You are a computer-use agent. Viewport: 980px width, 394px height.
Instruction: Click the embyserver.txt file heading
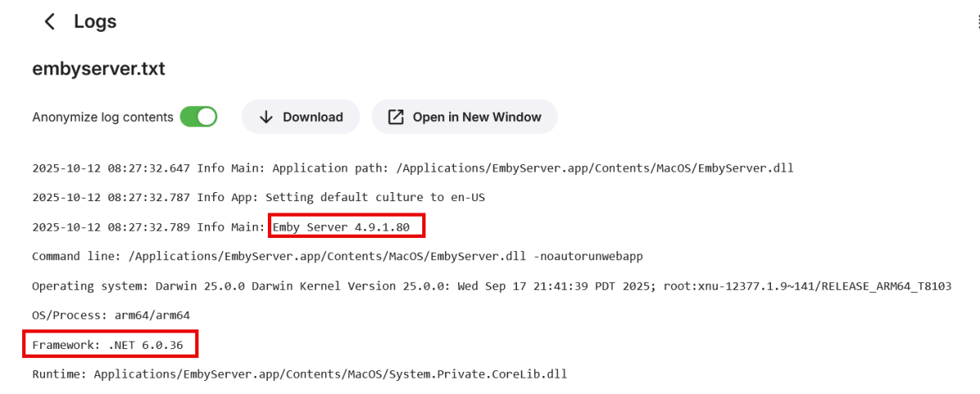pos(99,69)
